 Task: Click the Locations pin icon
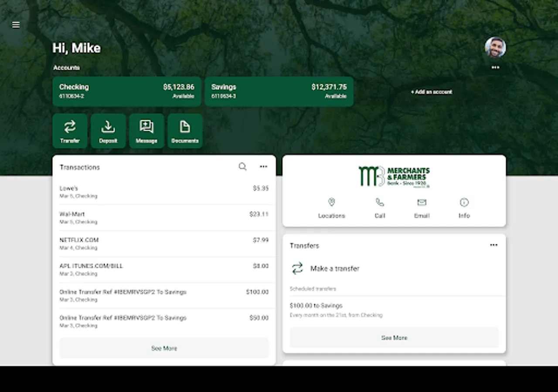click(331, 202)
